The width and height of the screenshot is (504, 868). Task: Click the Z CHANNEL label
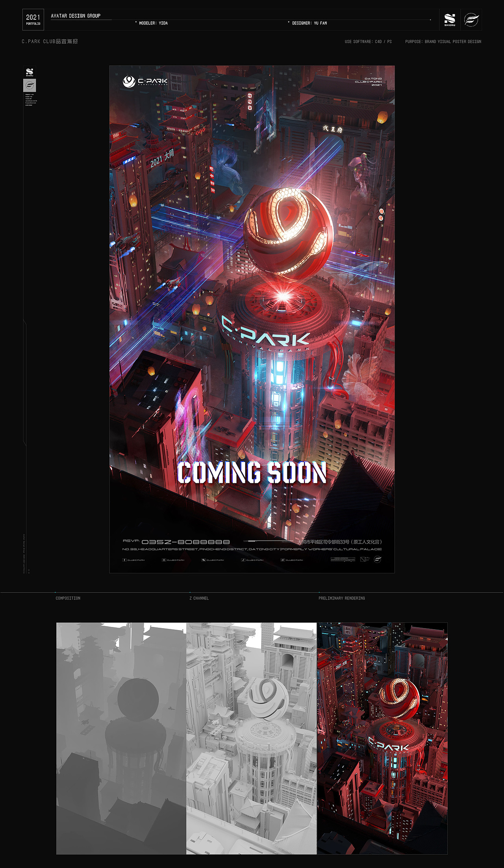[x=199, y=598]
